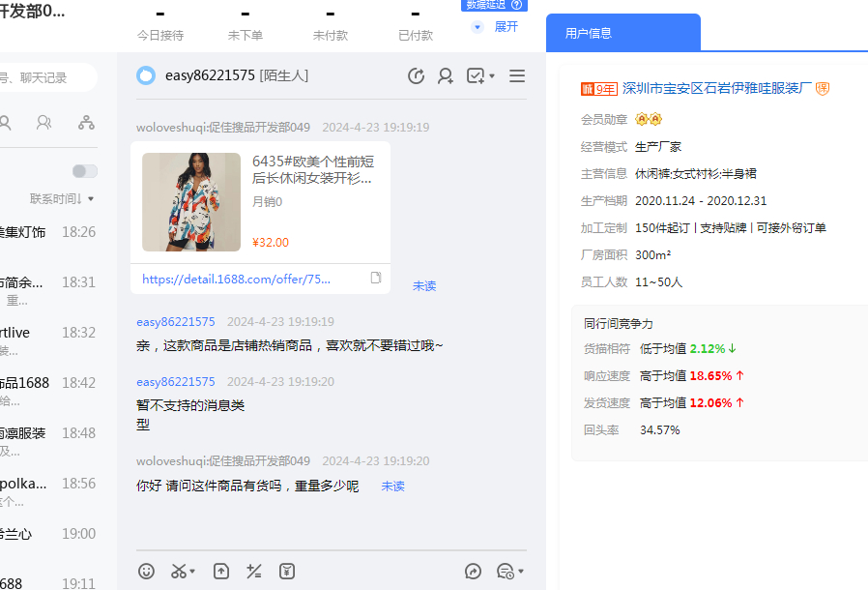Select the 18:26 conversation in contact list
868x590 pixels.
[48, 232]
